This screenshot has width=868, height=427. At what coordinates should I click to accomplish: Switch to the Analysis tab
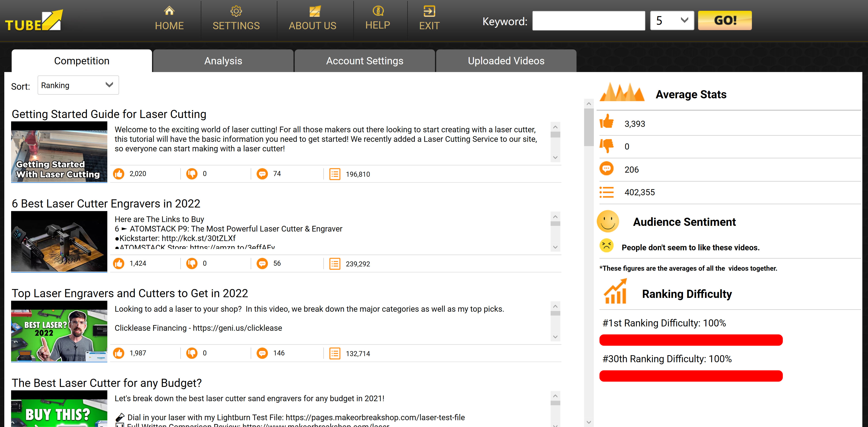pyautogui.click(x=223, y=61)
